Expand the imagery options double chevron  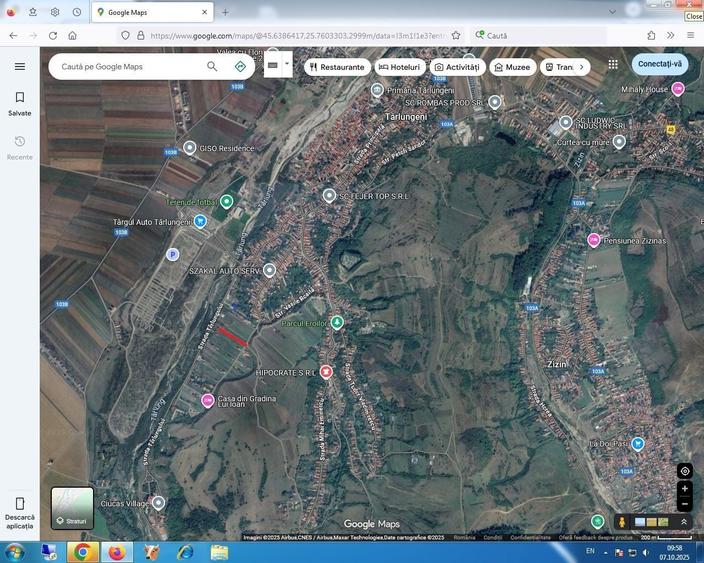(685, 521)
